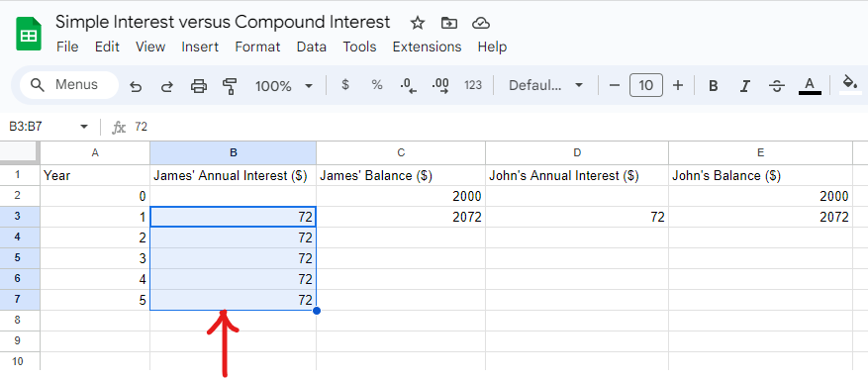Select "James' Annual Interest ($)" cell
This screenshot has width=868, height=378.
[233, 175]
